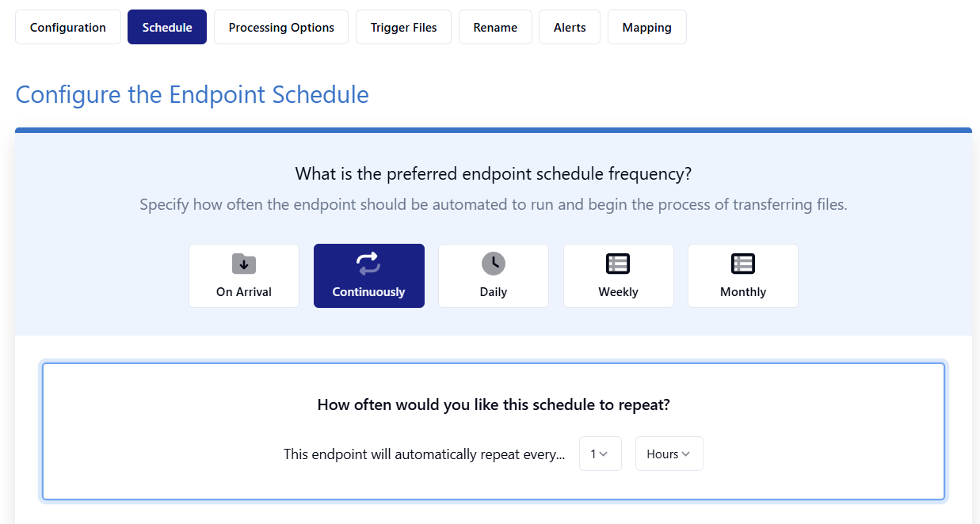The image size is (980, 524).
Task: Switch to the Mapping tab
Action: 647,27
